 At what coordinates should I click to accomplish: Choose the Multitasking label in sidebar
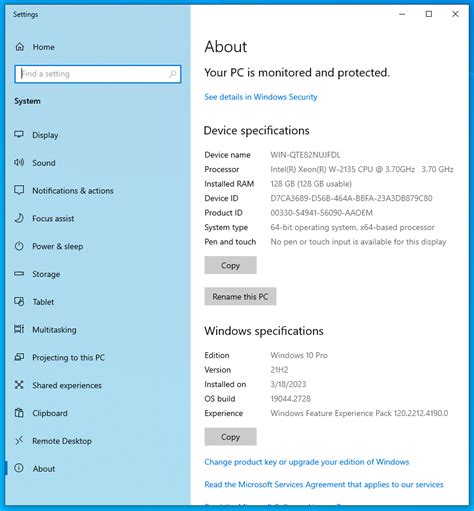54,330
